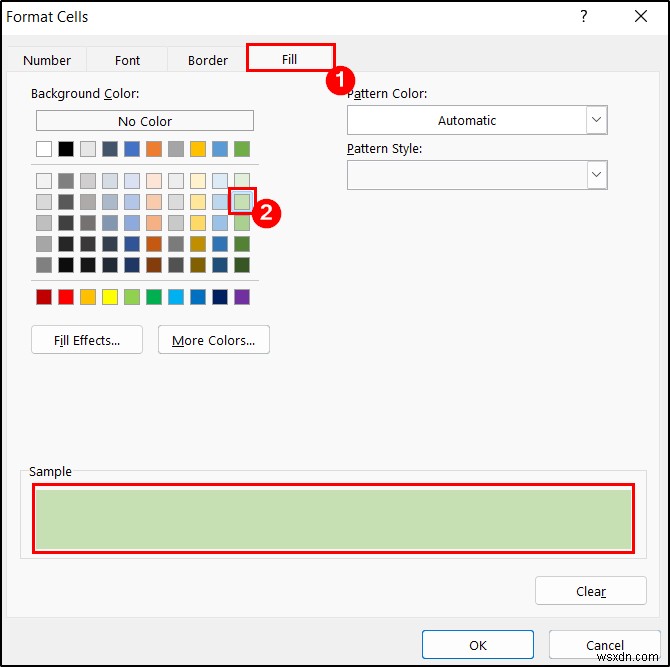Switch to the Number tab

(47, 60)
